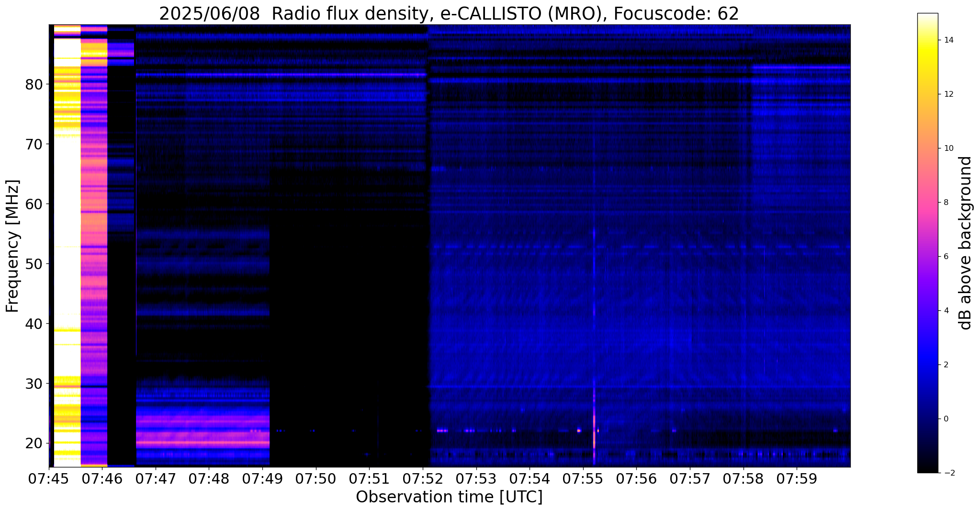Click the 60 MHz frequency tick label

[x=34, y=204]
